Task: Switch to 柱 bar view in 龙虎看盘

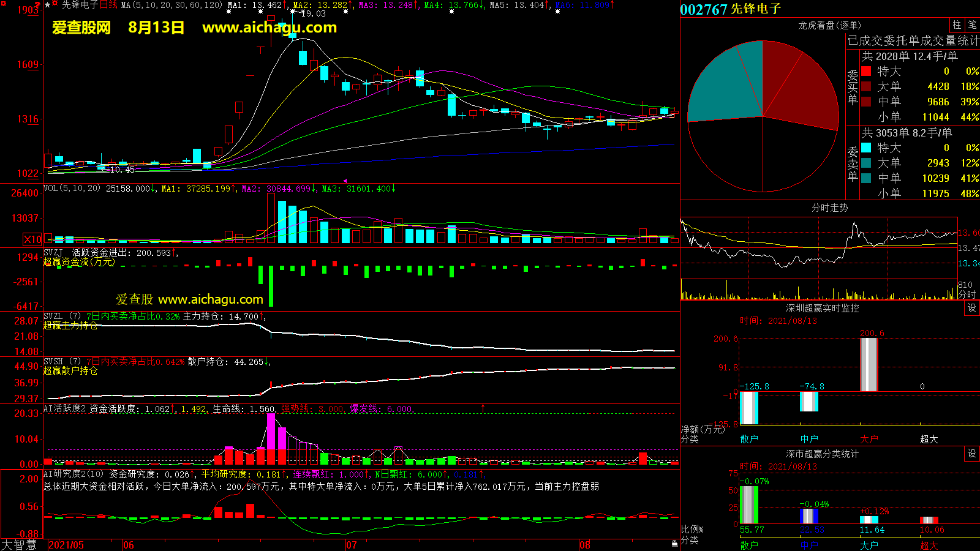Action: tap(957, 24)
